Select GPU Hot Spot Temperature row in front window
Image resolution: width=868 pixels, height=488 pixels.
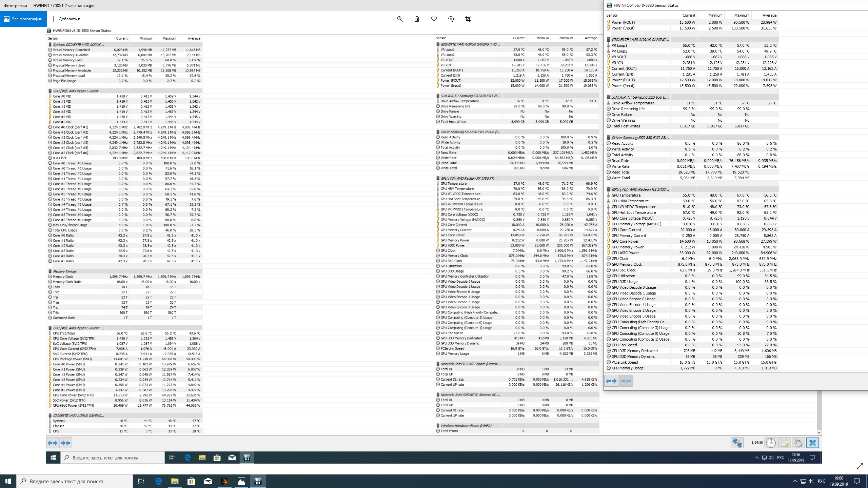pos(633,212)
